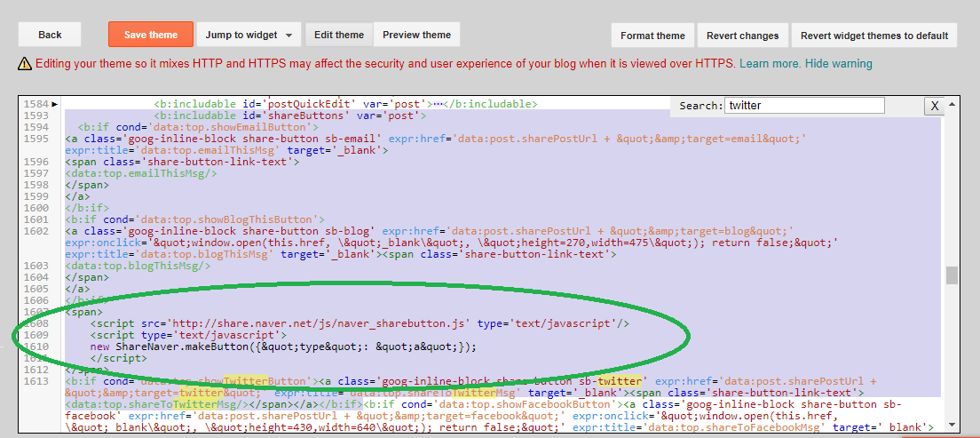
Task: Click the text id='shareButtons' on line 1593
Action: click(296, 115)
